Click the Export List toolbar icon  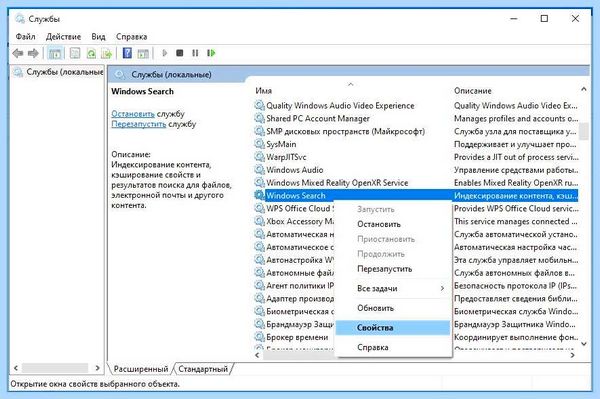pos(106,53)
